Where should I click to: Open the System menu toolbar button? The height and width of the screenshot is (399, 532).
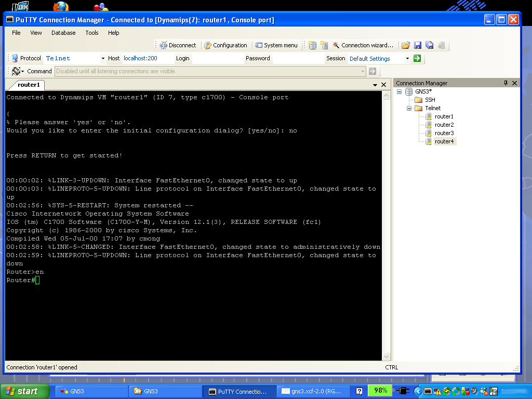tap(276, 45)
